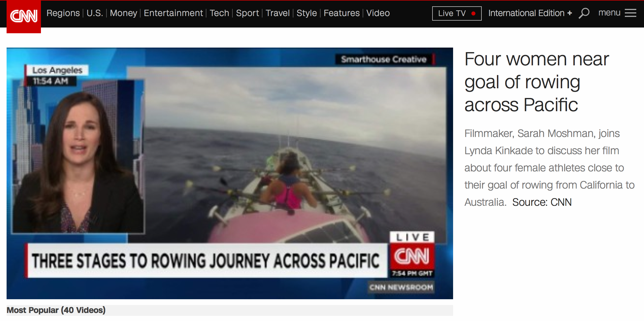
Task: Go to the U.S. section
Action: pos(95,13)
